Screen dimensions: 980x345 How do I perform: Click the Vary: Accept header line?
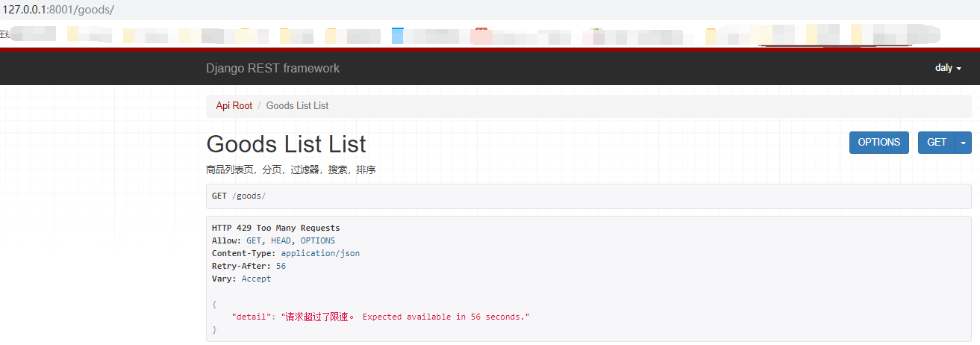pos(241,279)
